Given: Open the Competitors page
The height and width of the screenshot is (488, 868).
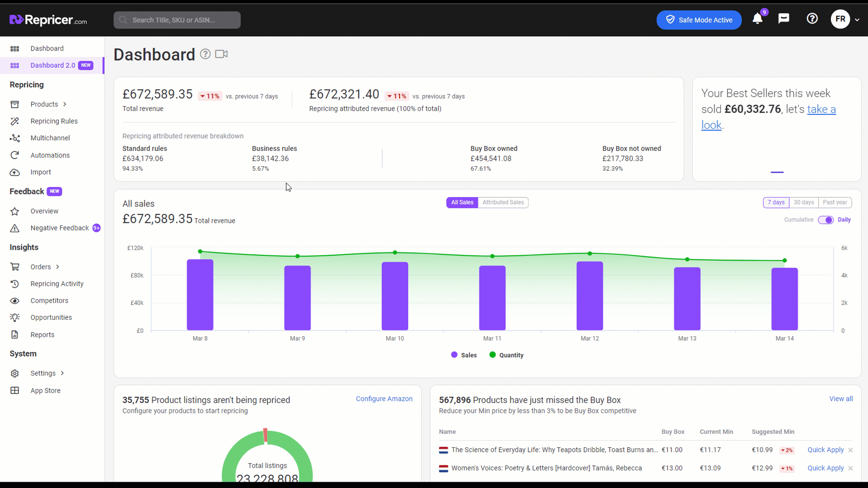Looking at the screenshot, I should (49, 301).
